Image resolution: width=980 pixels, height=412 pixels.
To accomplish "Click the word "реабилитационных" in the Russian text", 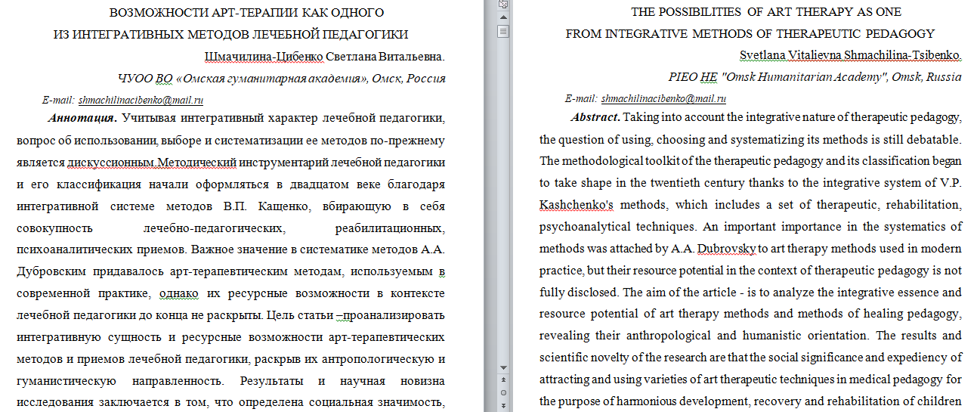I will [x=390, y=228].
